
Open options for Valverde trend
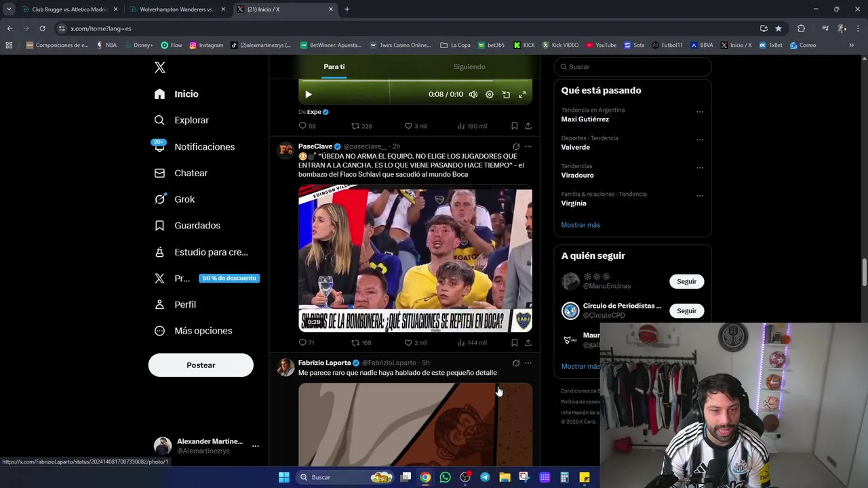(700, 140)
